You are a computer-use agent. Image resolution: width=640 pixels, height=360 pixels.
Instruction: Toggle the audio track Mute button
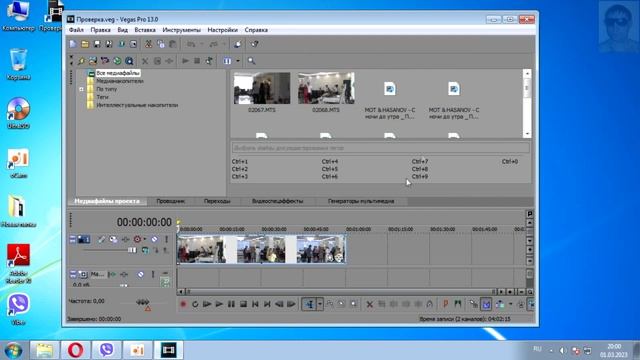tap(140, 274)
